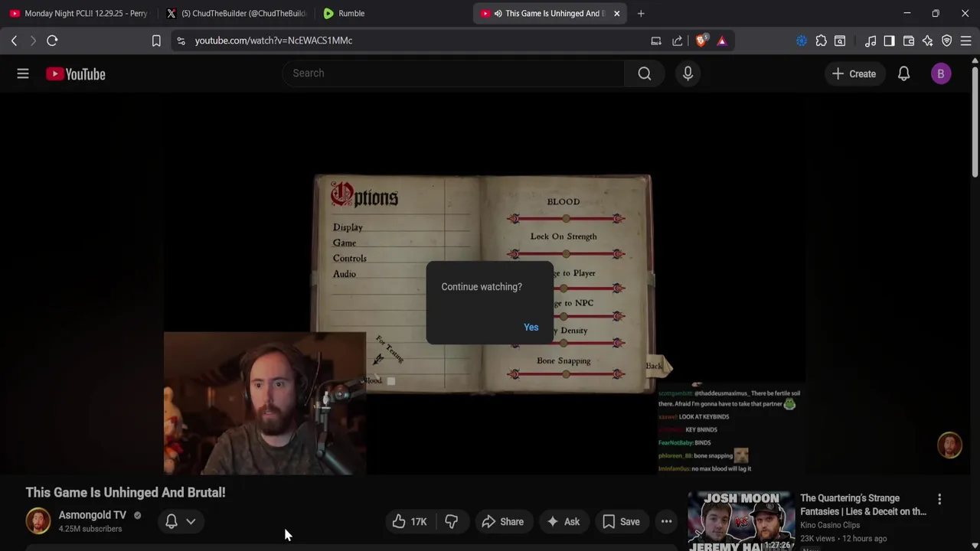Screen dimensions: 980x551
Task: Open the browser main hamburger menu
Action: [x=966, y=41]
